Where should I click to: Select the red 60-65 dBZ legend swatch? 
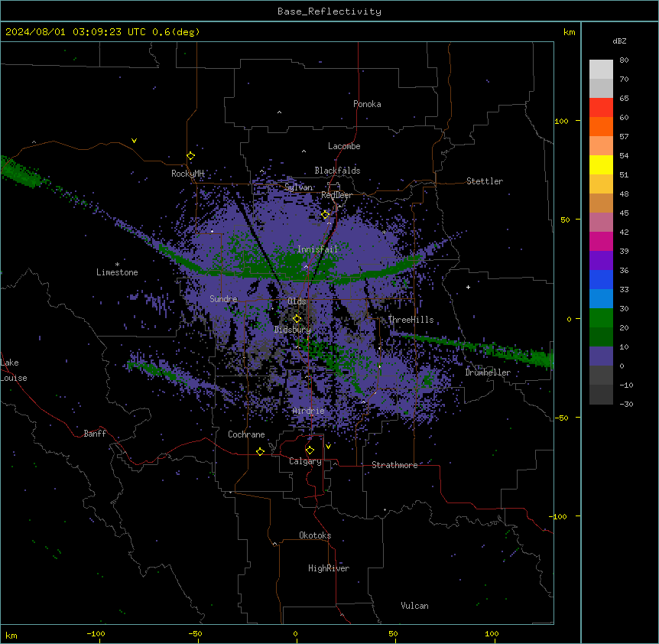(601, 108)
